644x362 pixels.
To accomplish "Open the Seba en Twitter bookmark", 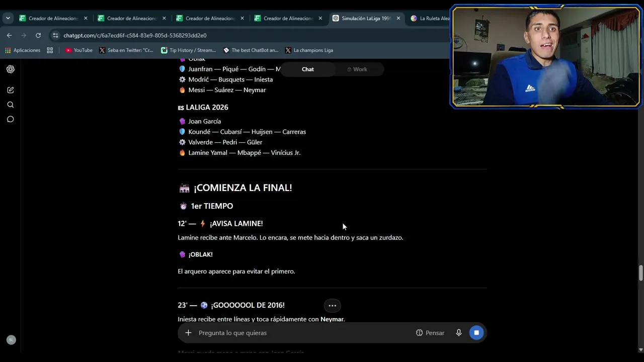I will [126, 50].
